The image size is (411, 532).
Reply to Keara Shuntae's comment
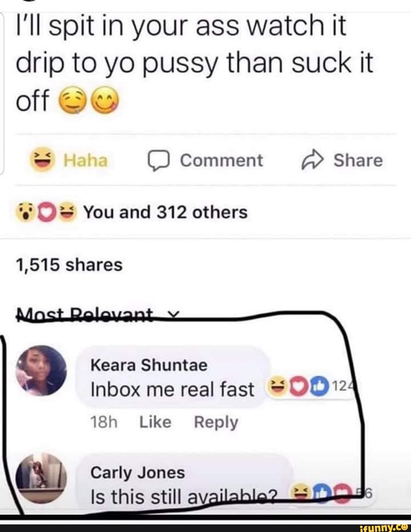click(216, 422)
